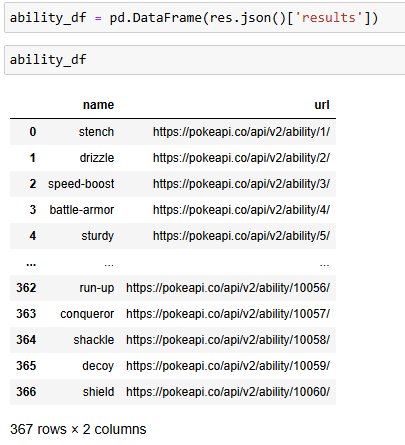Click the ability/3/ URL cell

point(241,184)
